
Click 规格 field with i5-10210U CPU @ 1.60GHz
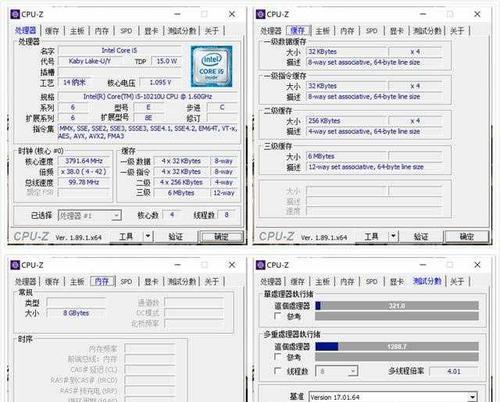[x=148, y=97]
